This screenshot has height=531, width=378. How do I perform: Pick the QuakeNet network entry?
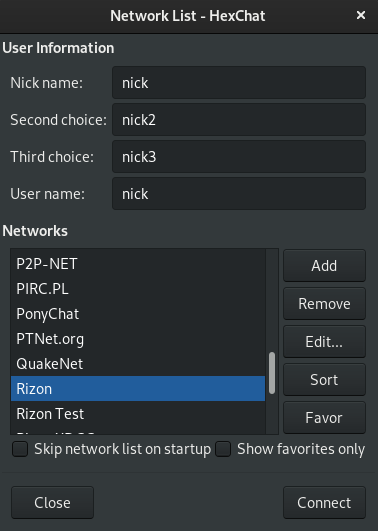point(138,364)
